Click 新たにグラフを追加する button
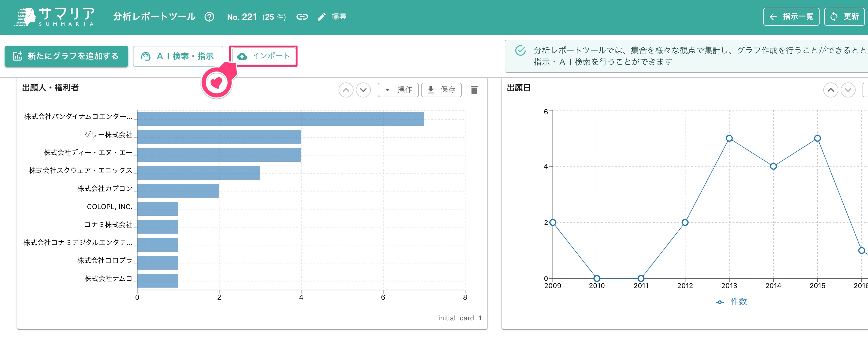The image size is (868, 357). (66, 56)
